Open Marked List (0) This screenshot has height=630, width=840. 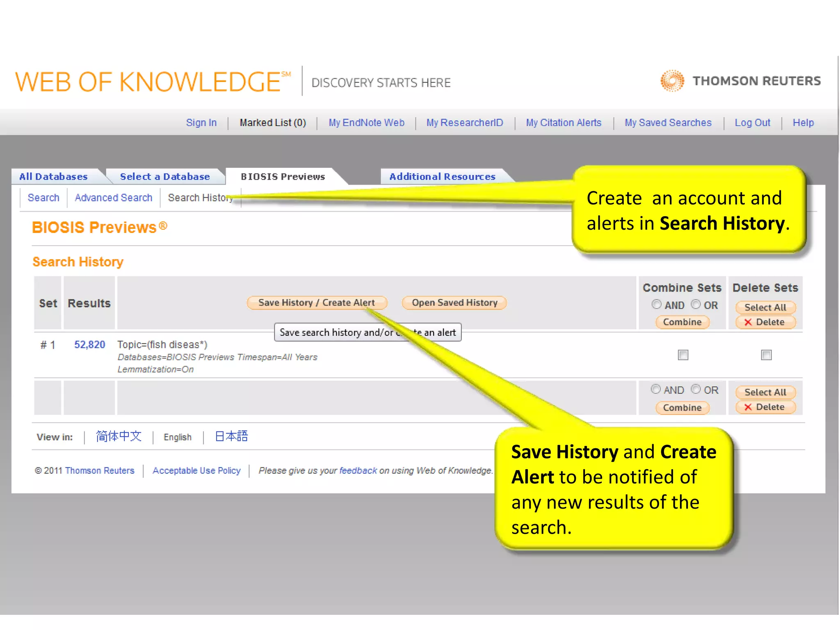[273, 123]
